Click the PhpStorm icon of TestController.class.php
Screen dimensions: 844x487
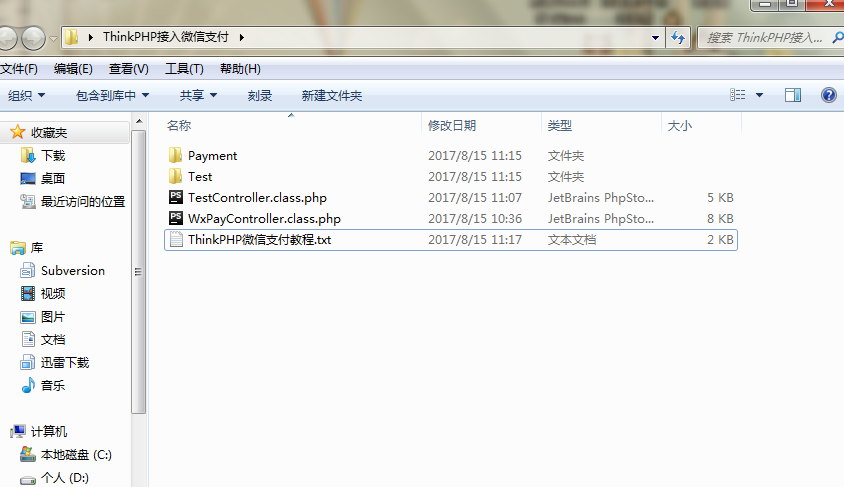[x=175, y=197]
